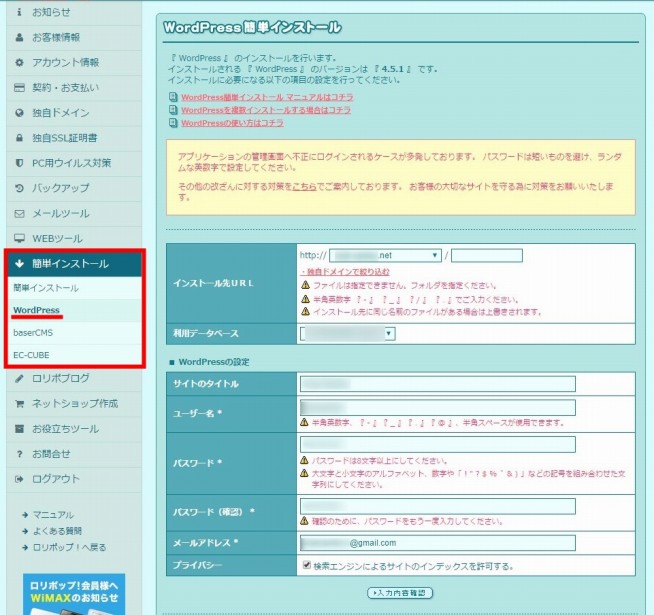The width and height of the screenshot is (654, 615).
Task: Select baserCMS in the sidebar submenu
Action: pyautogui.click(x=33, y=333)
